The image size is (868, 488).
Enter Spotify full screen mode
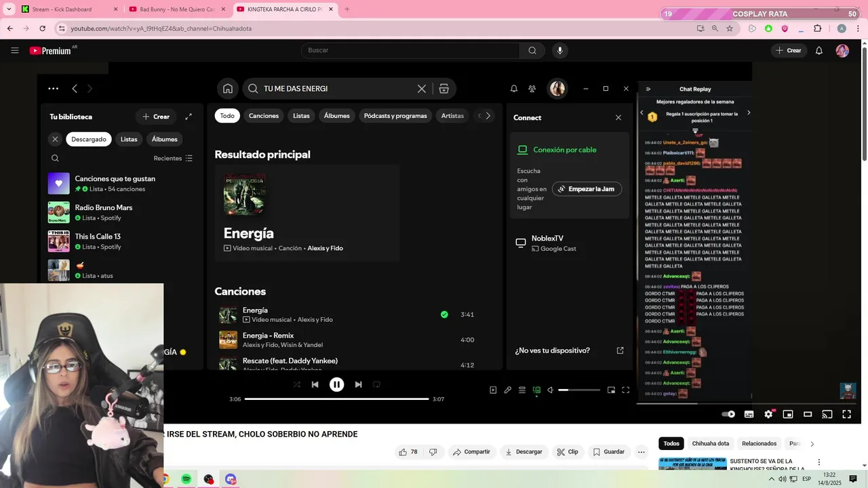[625, 390]
